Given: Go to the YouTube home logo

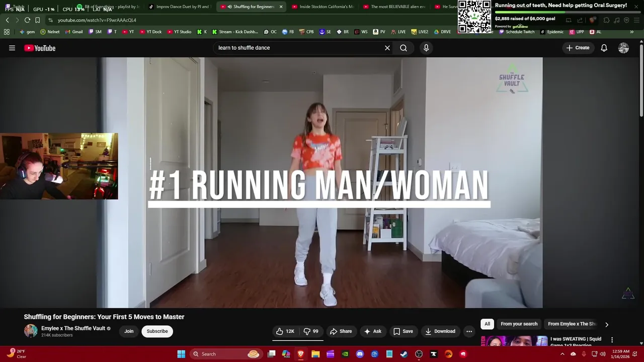Looking at the screenshot, I should (40, 48).
